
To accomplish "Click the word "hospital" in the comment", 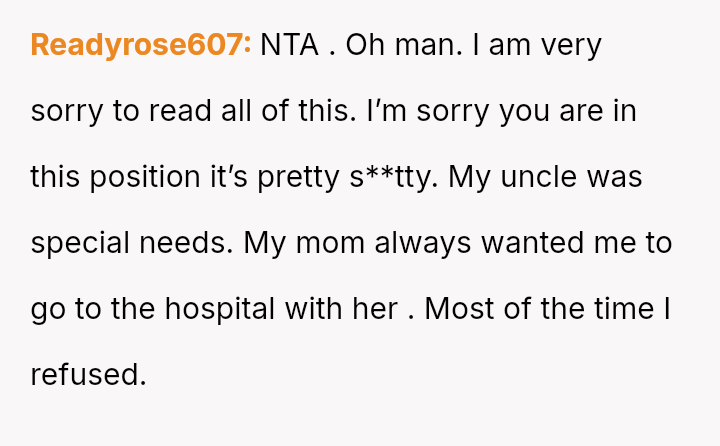I will [219, 309].
